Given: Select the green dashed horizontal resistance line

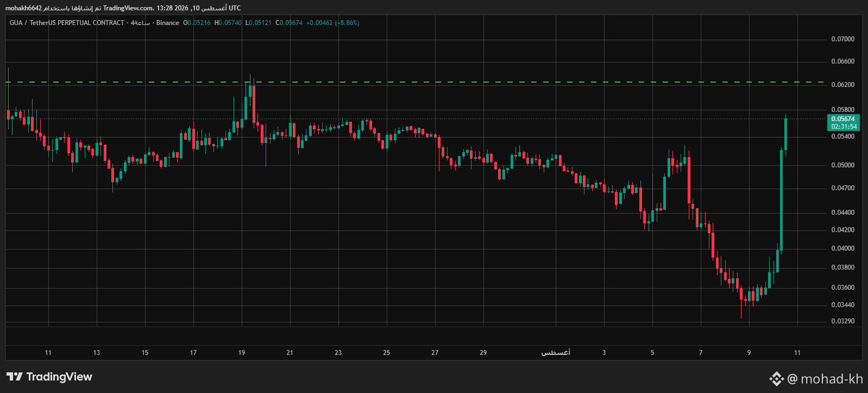Looking at the screenshot, I should coord(416,82).
